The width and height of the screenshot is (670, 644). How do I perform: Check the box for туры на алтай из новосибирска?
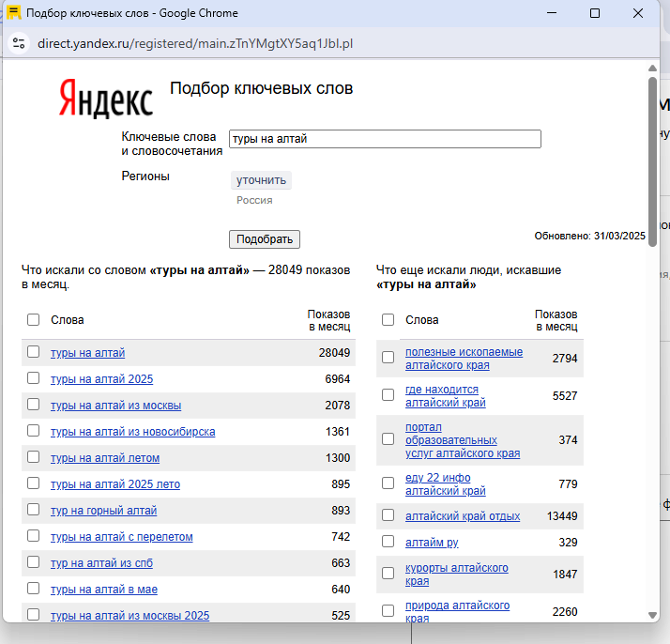[x=34, y=431]
